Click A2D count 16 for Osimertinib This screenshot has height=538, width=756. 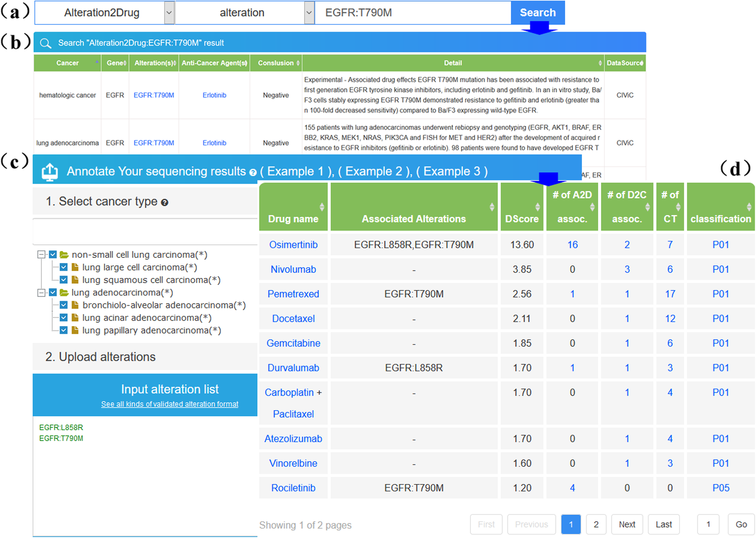572,245
